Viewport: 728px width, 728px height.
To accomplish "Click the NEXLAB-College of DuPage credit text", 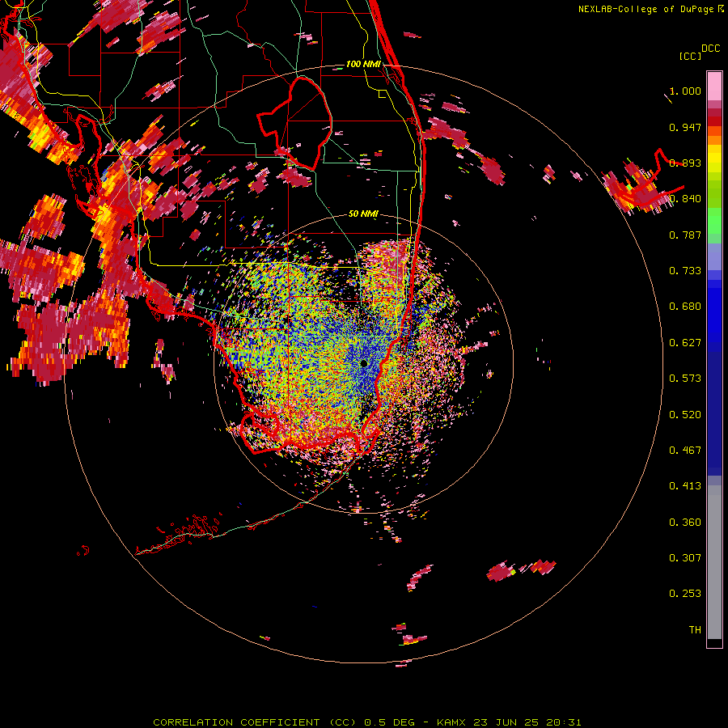I will point(645,9).
